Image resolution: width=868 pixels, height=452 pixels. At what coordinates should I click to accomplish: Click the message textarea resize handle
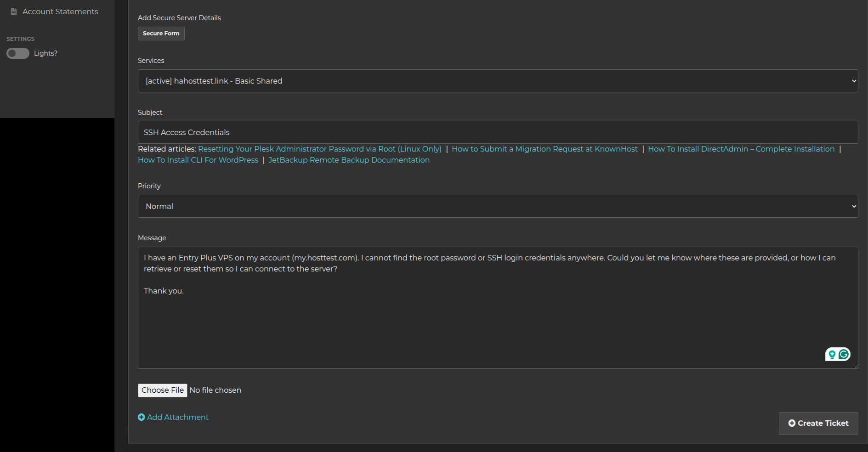[855, 366]
